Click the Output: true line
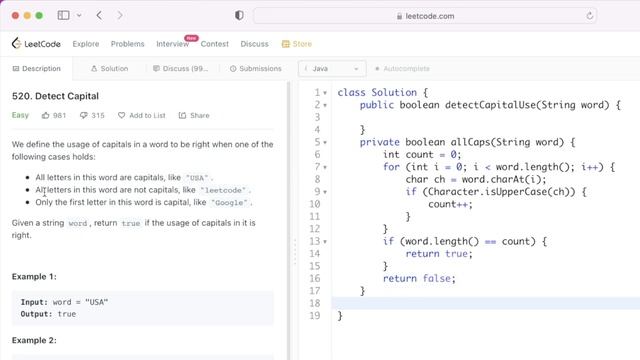The width and height of the screenshot is (640, 360). click(48, 314)
